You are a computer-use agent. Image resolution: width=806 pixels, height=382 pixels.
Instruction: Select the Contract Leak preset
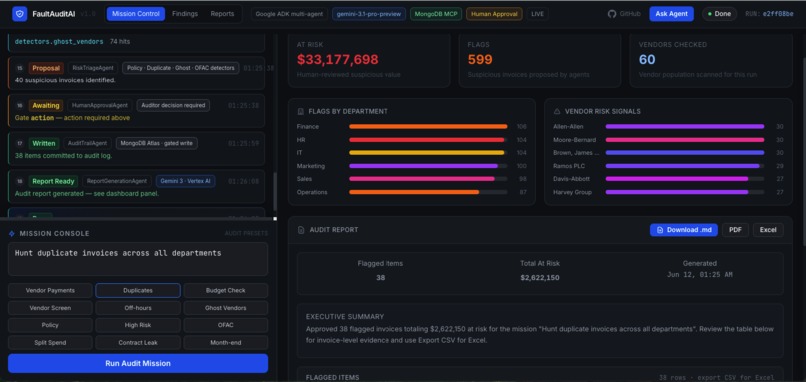coord(138,342)
